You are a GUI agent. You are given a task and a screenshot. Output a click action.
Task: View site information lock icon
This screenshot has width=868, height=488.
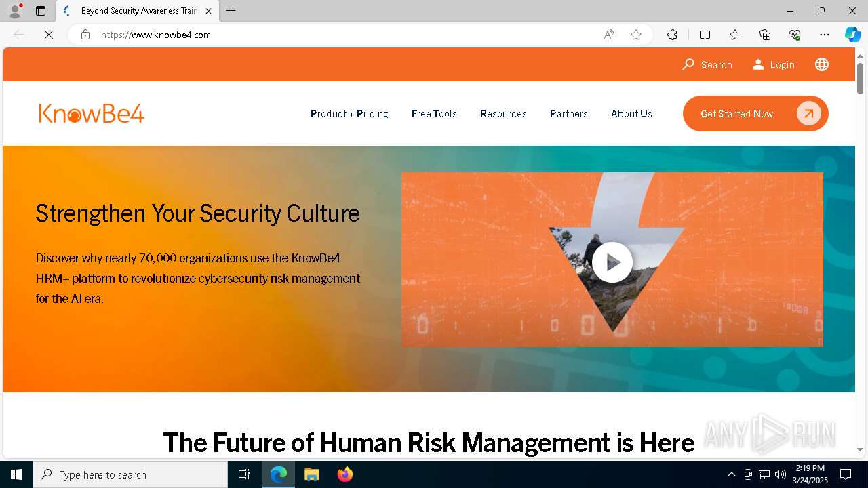(x=85, y=35)
